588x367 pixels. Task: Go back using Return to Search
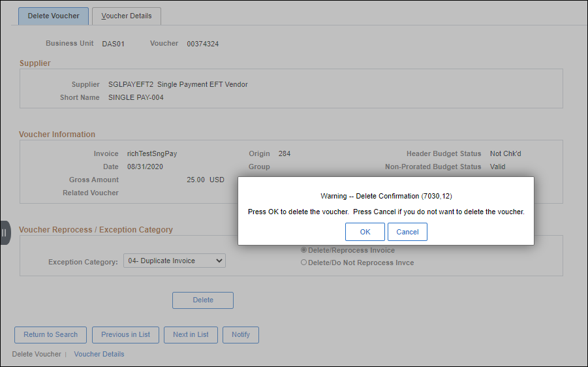pyautogui.click(x=50, y=334)
